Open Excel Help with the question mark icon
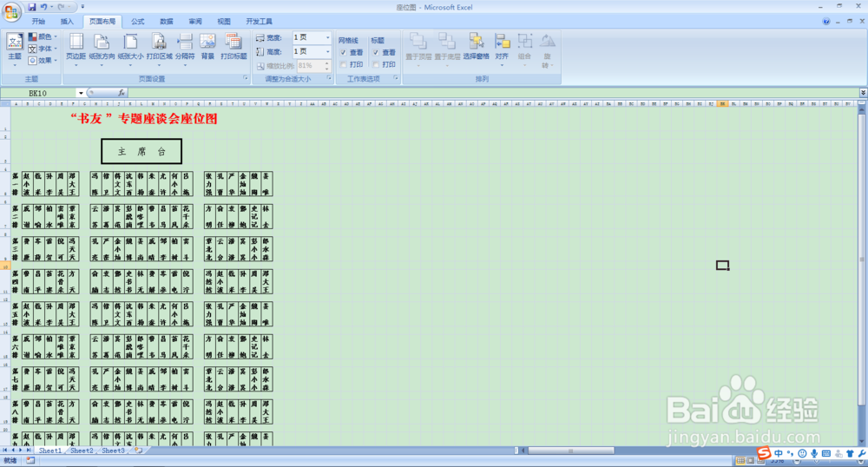This screenshot has width=868, height=467. [x=826, y=22]
